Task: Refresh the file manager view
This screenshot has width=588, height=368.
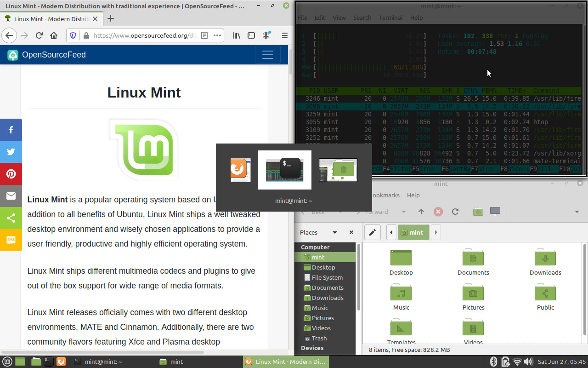Action: (455, 212)
